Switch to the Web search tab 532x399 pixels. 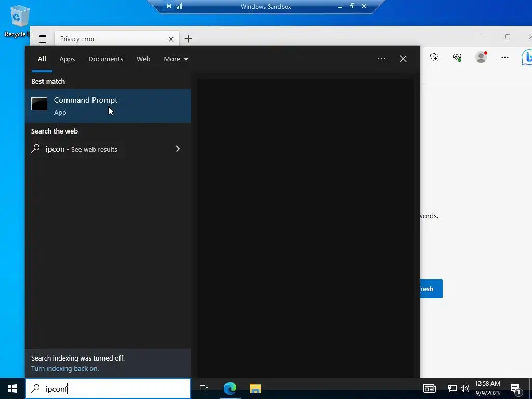click(143, 59)
